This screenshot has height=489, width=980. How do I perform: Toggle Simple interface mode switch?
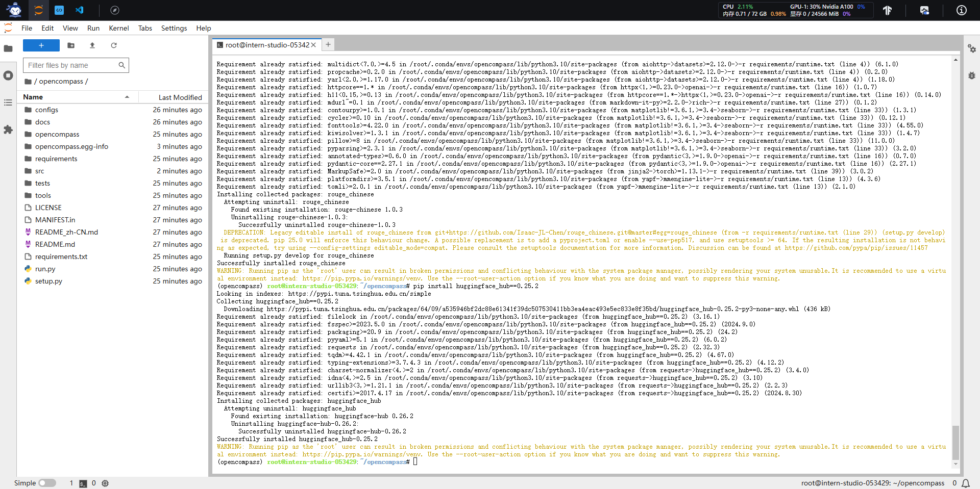pyautogui.click(x=47, y=483)
